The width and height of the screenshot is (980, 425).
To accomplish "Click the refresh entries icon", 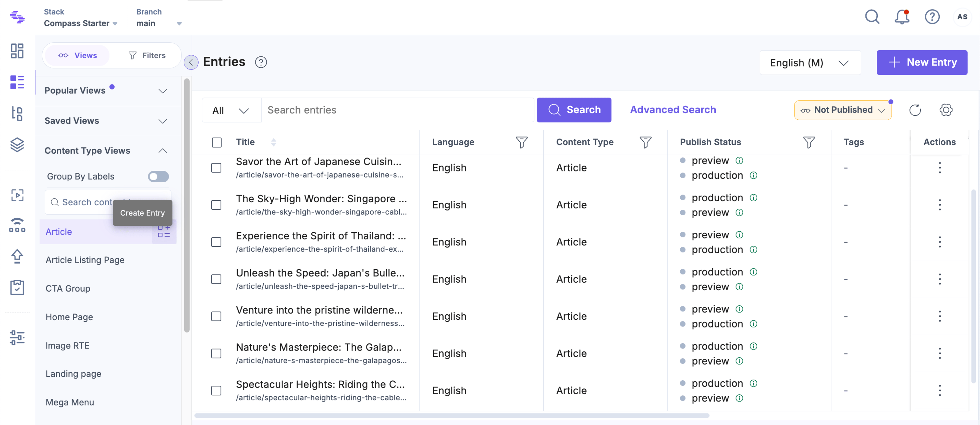I will [915, 110].
